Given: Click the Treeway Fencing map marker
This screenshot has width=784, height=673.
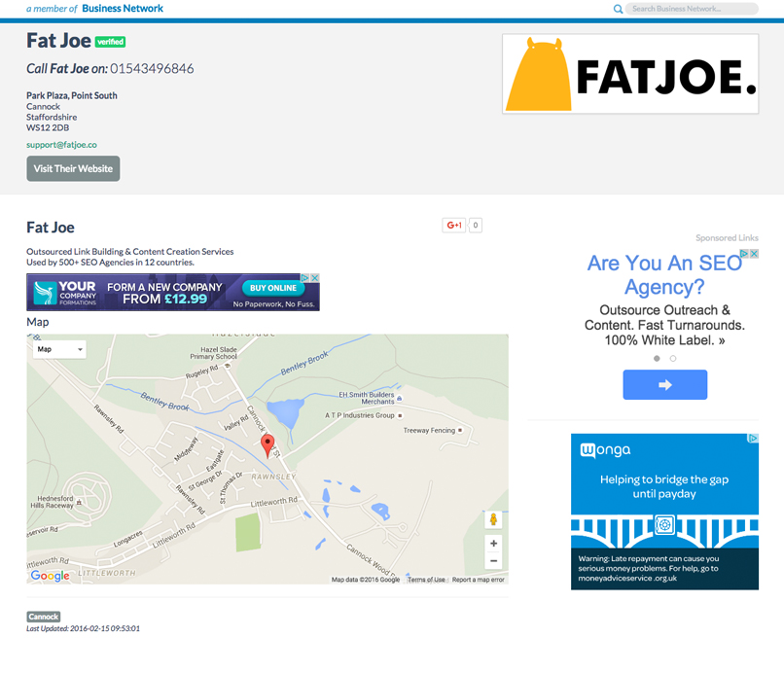Looking at the screenshot, I should [x=460, y=430].
